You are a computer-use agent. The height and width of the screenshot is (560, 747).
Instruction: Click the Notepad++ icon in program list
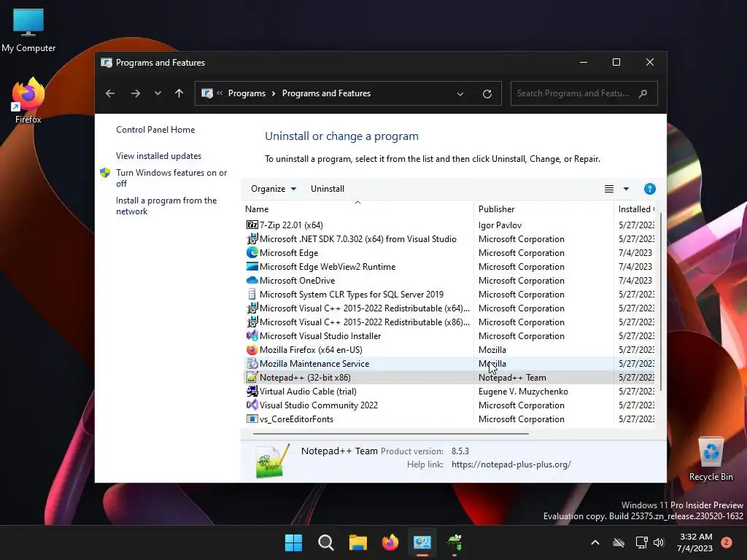click(x=252, y=377)
